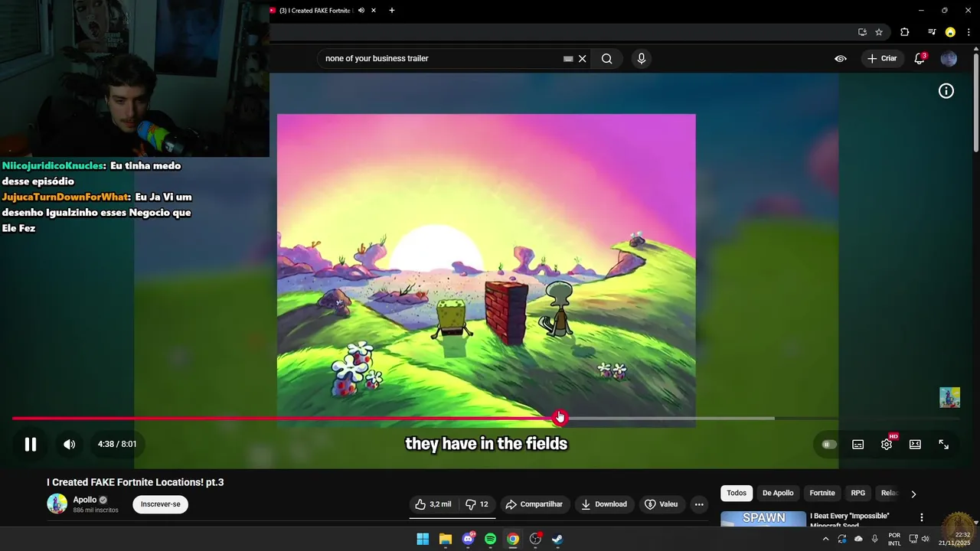Install app icon in the address bar
The width and height of the screenshot is (980, 551).
click(x=862, y=32)
